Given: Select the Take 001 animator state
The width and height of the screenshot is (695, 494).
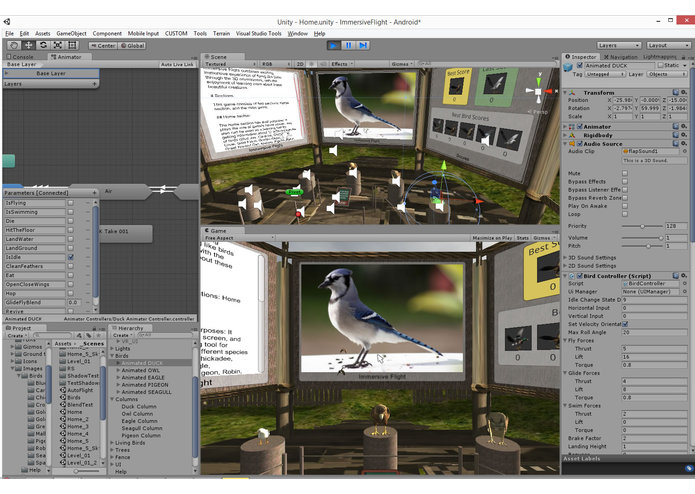Looking at the screenshot, I should click(x=125, y=233).
